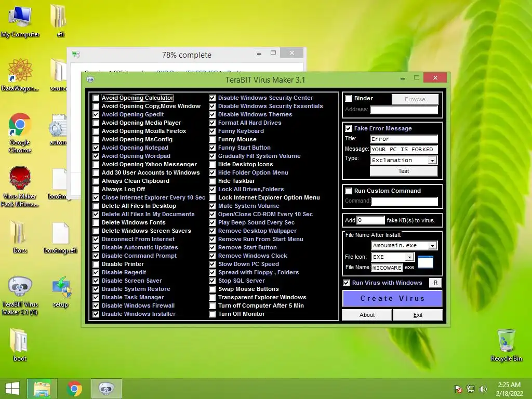532x399 pixels.
Task: Click the Test button
Action: tap(404, 171)
